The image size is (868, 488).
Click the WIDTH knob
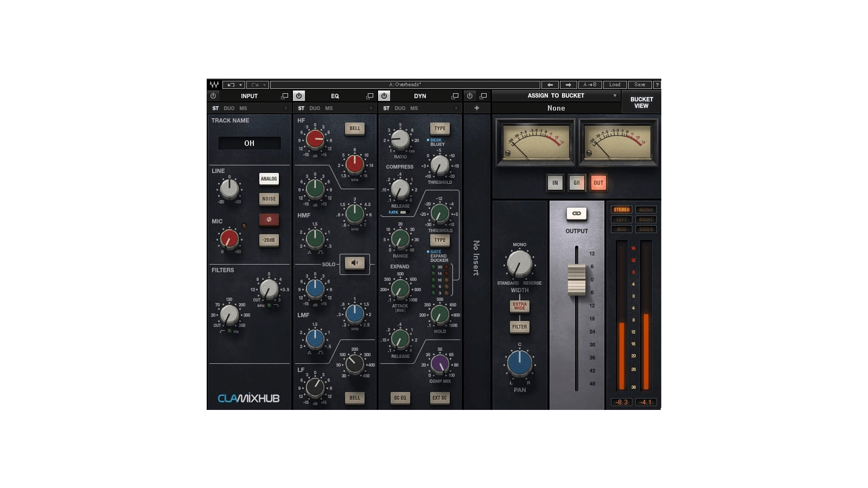click(x=520, y=264)
